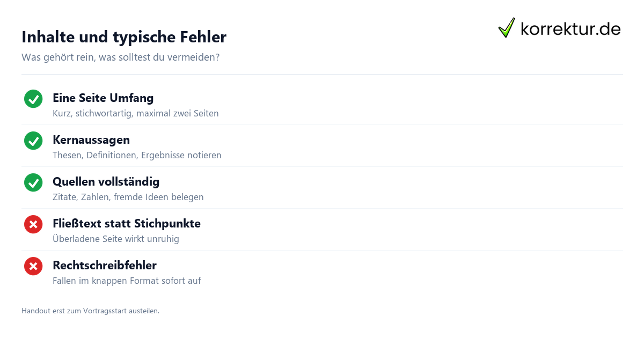Click the footer note about Handout austeilen

tap(91, 311)
